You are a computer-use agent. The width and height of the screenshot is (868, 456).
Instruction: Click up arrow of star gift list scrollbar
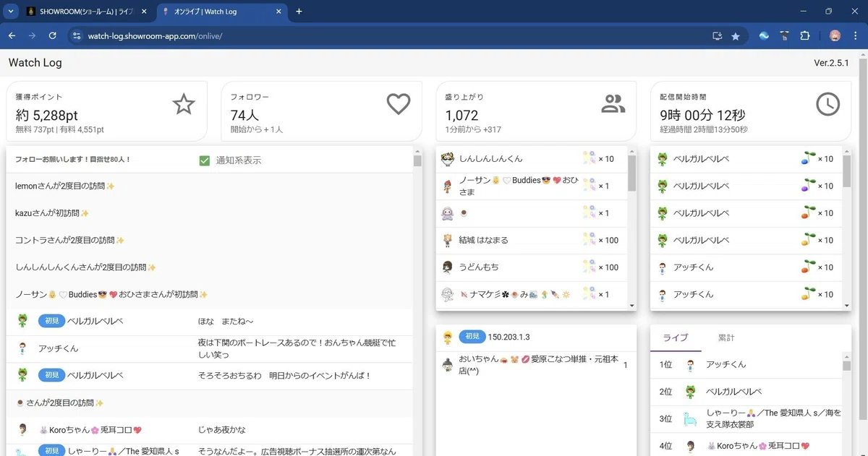(632, 150)
